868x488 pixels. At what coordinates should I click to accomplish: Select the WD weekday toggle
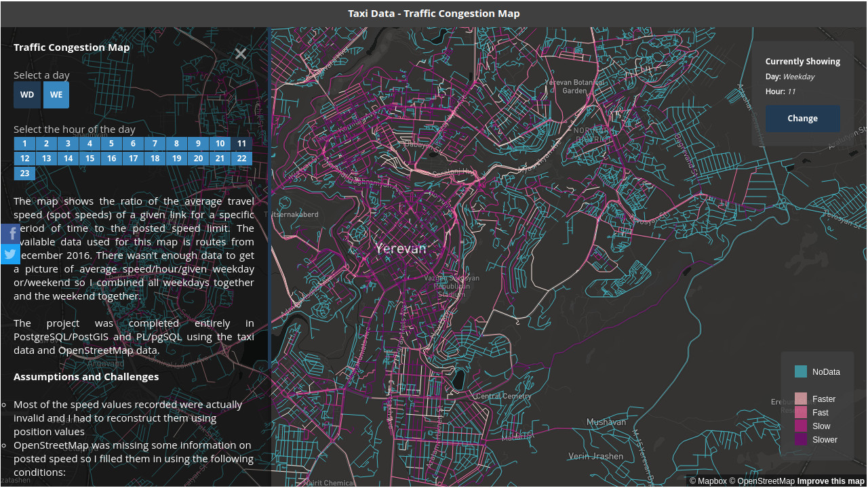pos(27,95)
